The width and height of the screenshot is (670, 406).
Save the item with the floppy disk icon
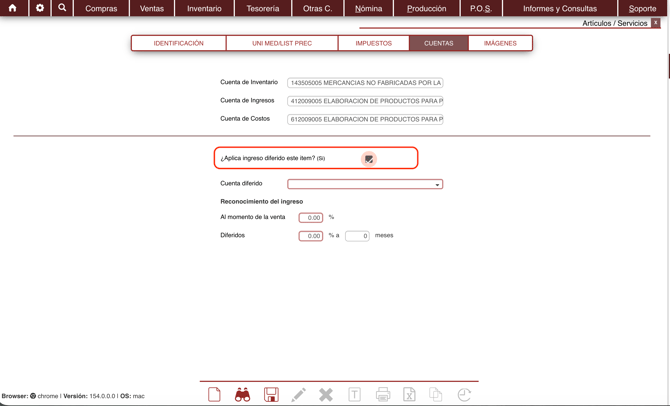(x=271, y=394)
